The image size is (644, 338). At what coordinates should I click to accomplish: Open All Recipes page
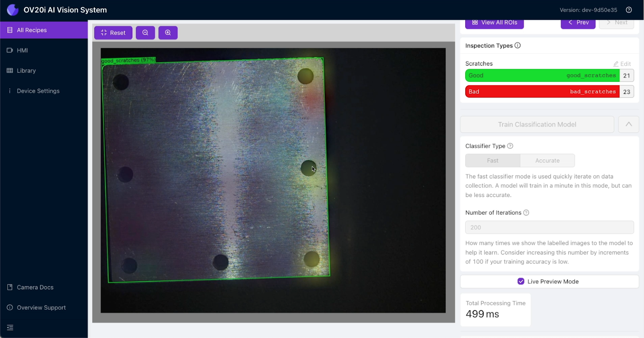[44, 30]
